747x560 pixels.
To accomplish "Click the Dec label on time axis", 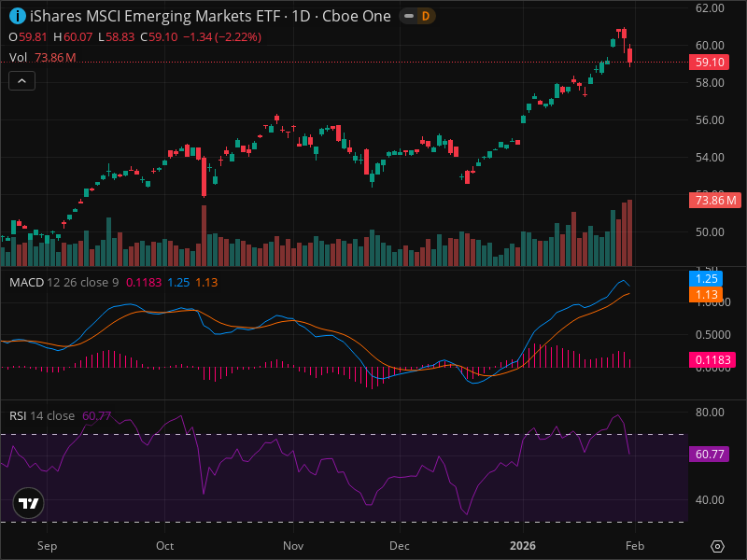I will tap(400, 546).
